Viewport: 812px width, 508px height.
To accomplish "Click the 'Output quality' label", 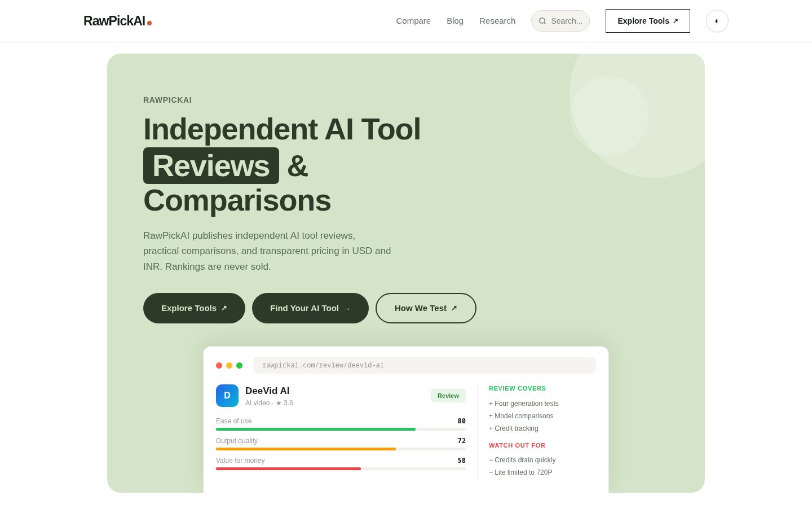I will click(x=237, y=441).
